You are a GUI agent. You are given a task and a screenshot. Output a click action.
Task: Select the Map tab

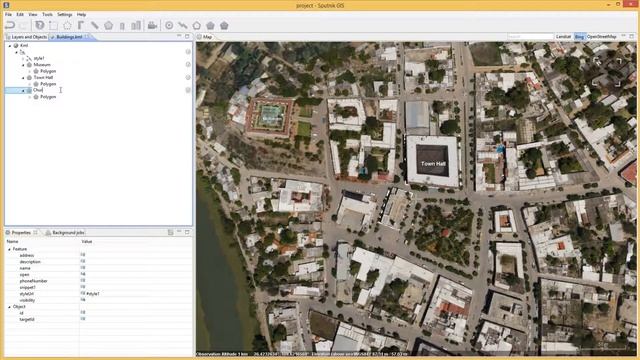205,37
